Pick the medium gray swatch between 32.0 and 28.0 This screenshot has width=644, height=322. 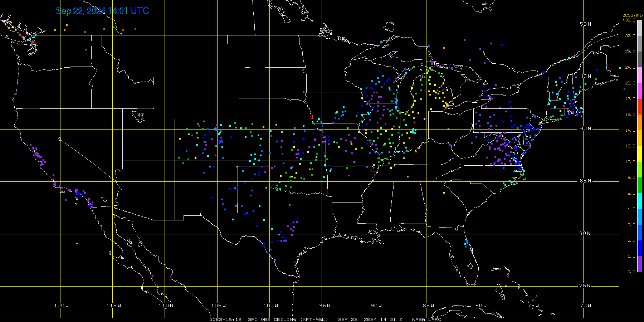(640, 44)
